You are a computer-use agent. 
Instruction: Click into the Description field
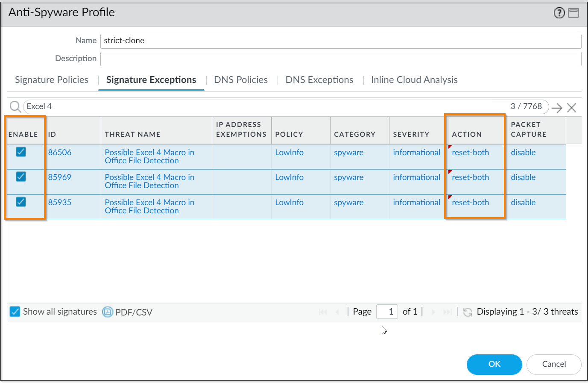340,59
